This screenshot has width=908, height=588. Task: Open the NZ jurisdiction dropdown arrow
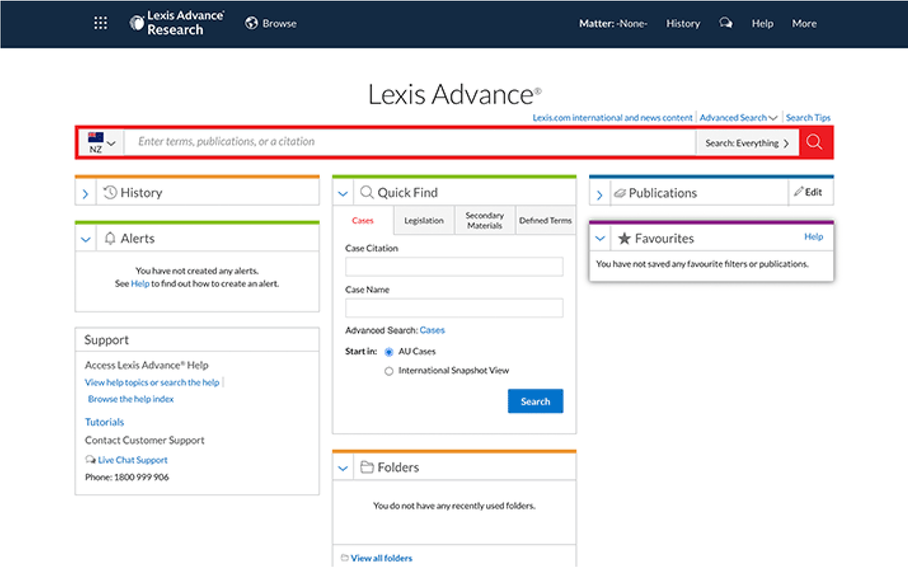tap(112, 143)
